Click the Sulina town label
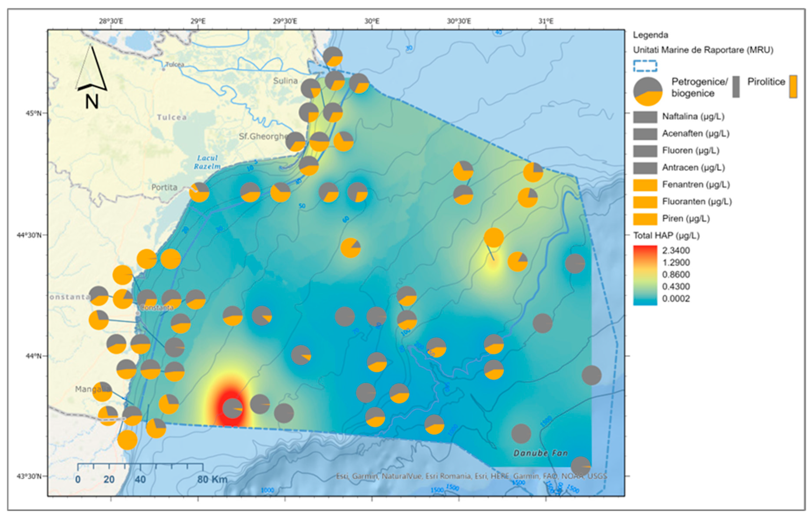Screen dimensions: 812x518 coord(285,81)
